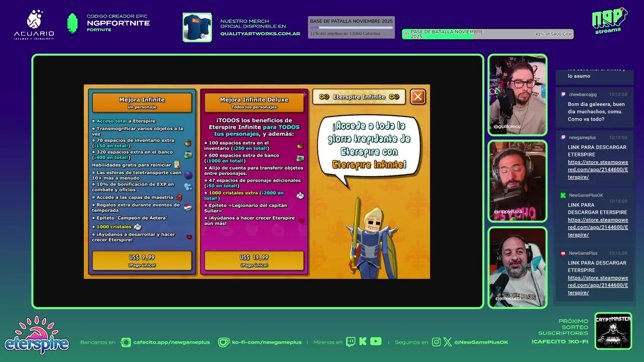The image size is (644, 362).
Task: Click X icon after 'Seguinos en'
Action: click(447, 342)
